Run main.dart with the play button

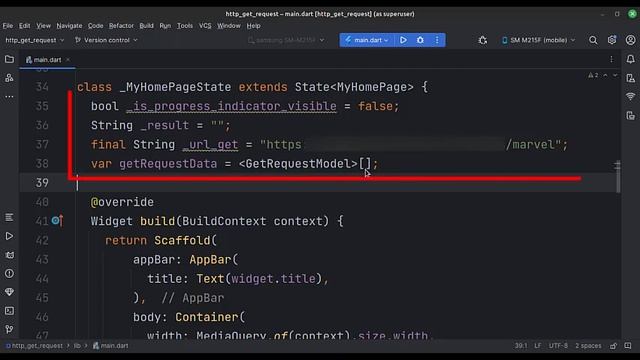(403, 40)
